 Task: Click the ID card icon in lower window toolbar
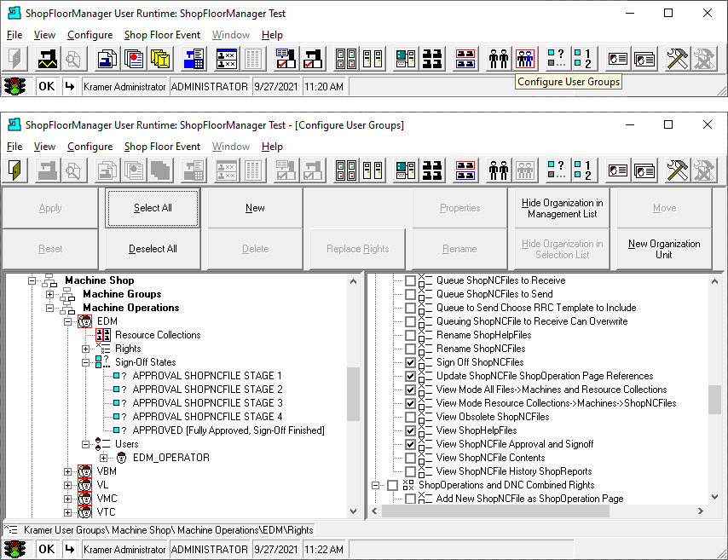(618, 170)
